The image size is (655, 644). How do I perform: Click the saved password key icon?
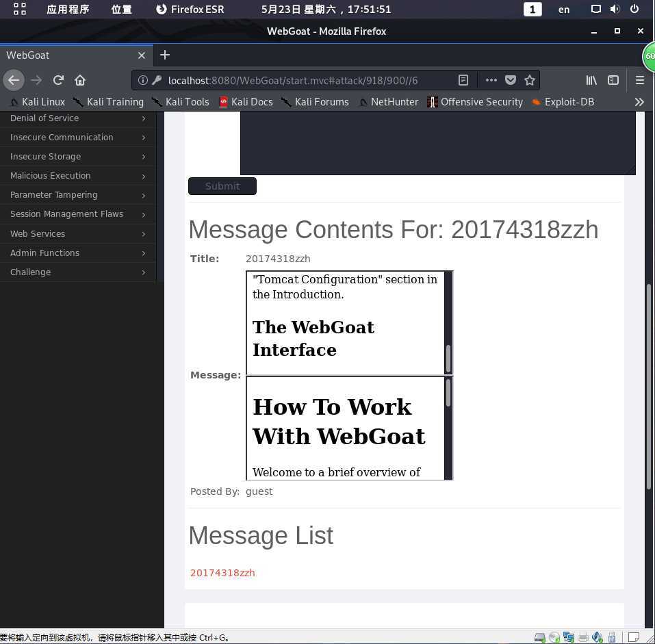coord(157,80)
